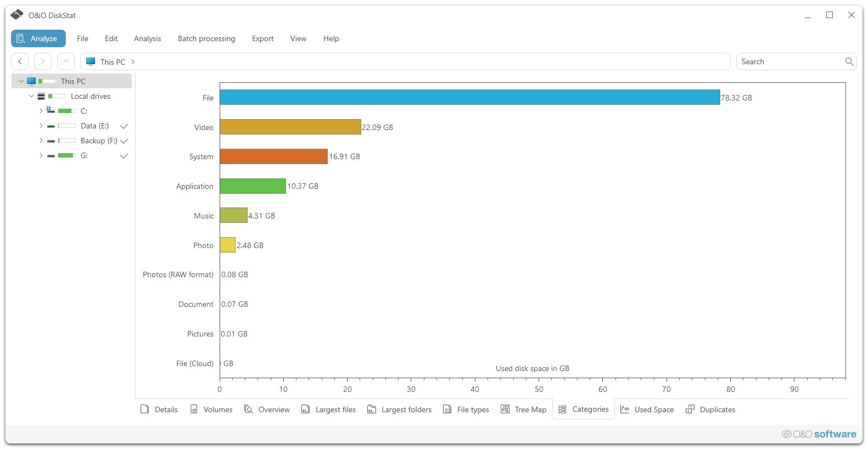Click the This PC monitor icon in tree
Screen dimensions: 868x449
pyautogui.click(x=31, y=81)
